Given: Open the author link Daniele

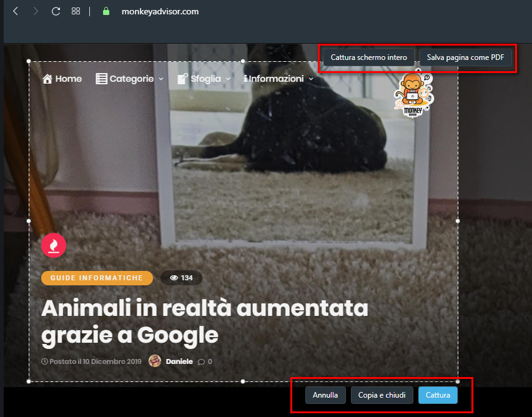Looking at the screenshot, I should tap(179, 361).
